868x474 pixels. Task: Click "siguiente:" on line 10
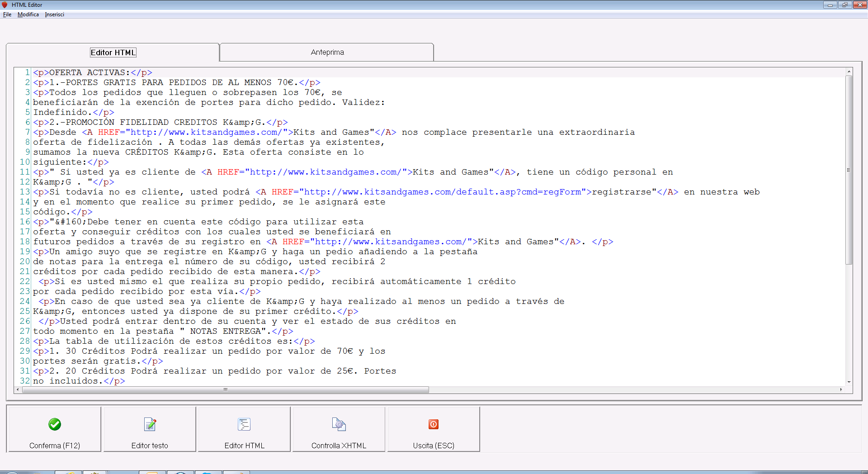(60, 162)
